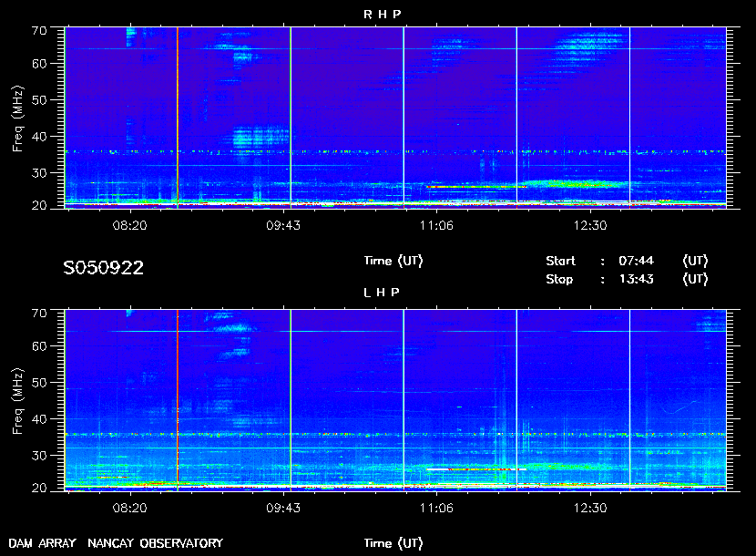Select the S050922 observation label

coord(103,268)
